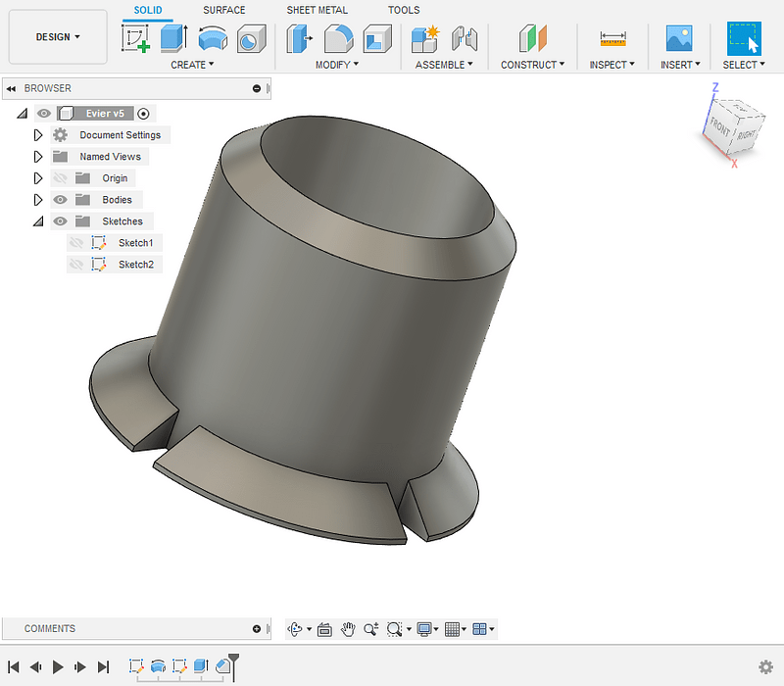
Task: Open the CONSTRUCT dropdown menu
Action: click(533, 65)
